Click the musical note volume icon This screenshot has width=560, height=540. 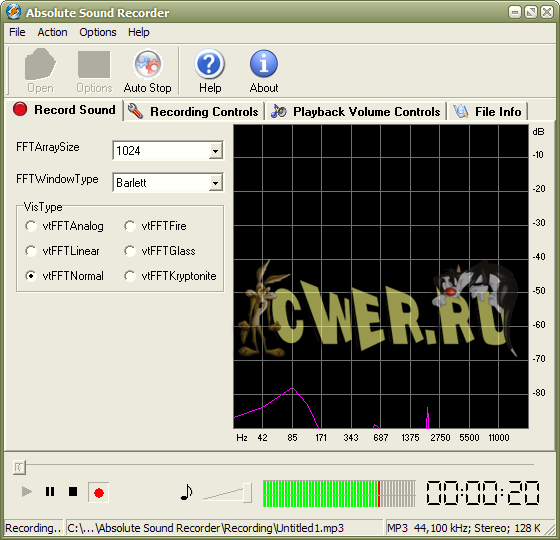coord(186,492)
